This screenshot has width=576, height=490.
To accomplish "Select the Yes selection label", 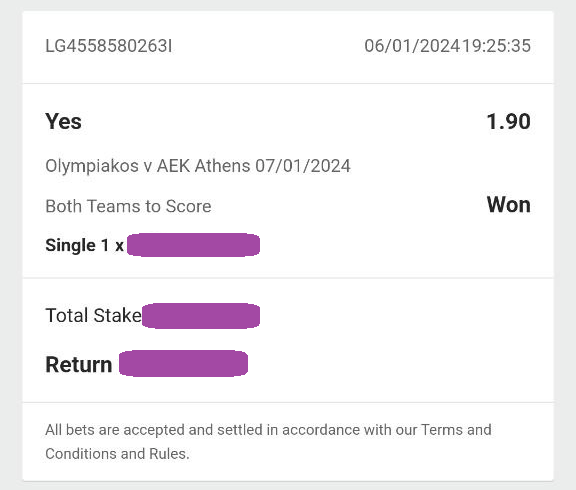I will pyautogui.click(x=63, y=122).
